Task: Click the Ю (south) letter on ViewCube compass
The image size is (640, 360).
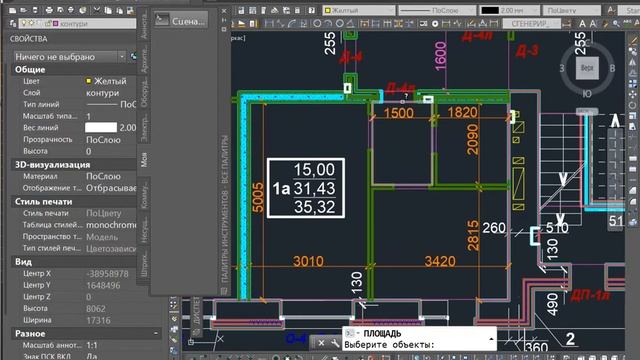Action: 587,94
